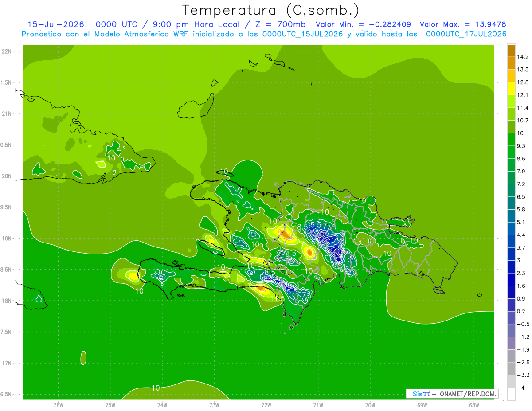Click the "71W" longitude label
Screen dimensions: 532x411
318,405
